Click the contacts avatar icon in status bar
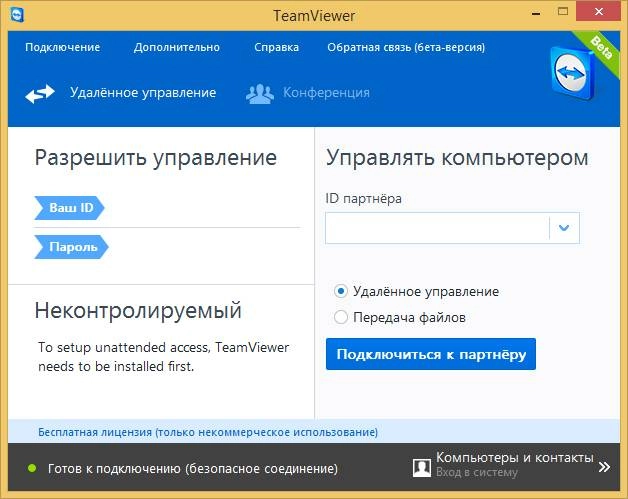 click(x=422, y=467)
